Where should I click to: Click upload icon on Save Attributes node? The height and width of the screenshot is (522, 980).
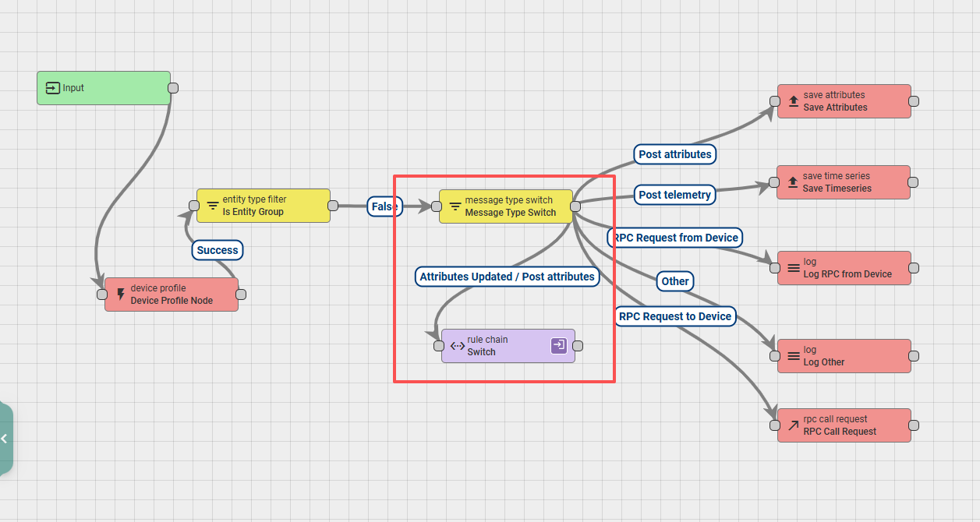[x=794, y=101]
